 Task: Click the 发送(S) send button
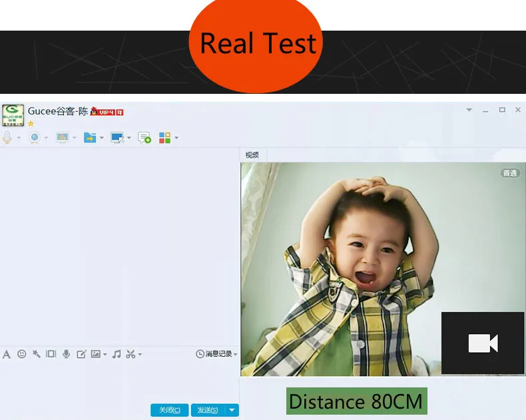pyautogui.click(x=208, y=410)
